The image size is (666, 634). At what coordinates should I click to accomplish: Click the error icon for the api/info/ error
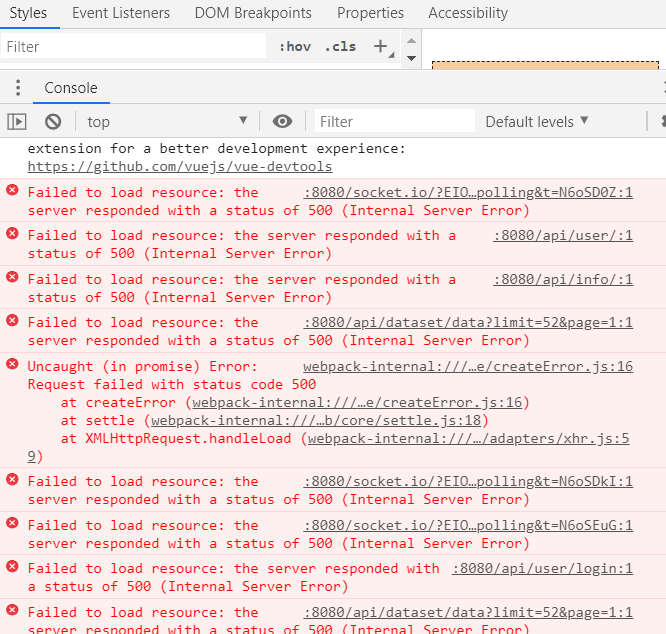pyautogui.click(x=12, y=277)
